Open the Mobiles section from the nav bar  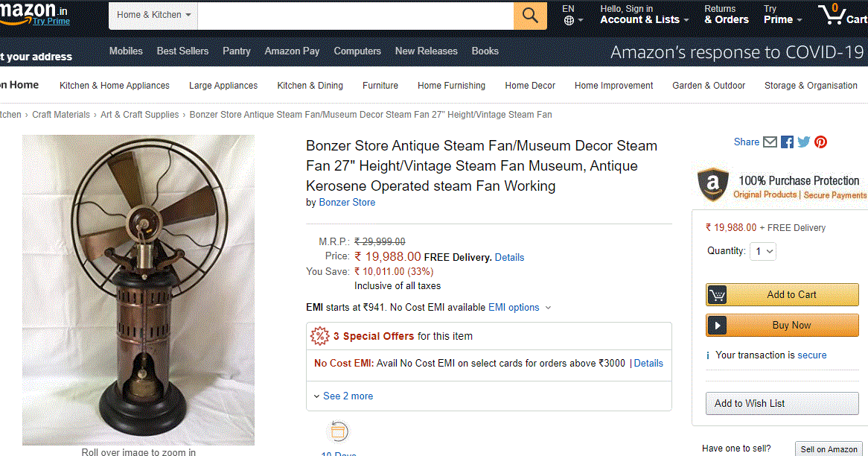point(126,51)
